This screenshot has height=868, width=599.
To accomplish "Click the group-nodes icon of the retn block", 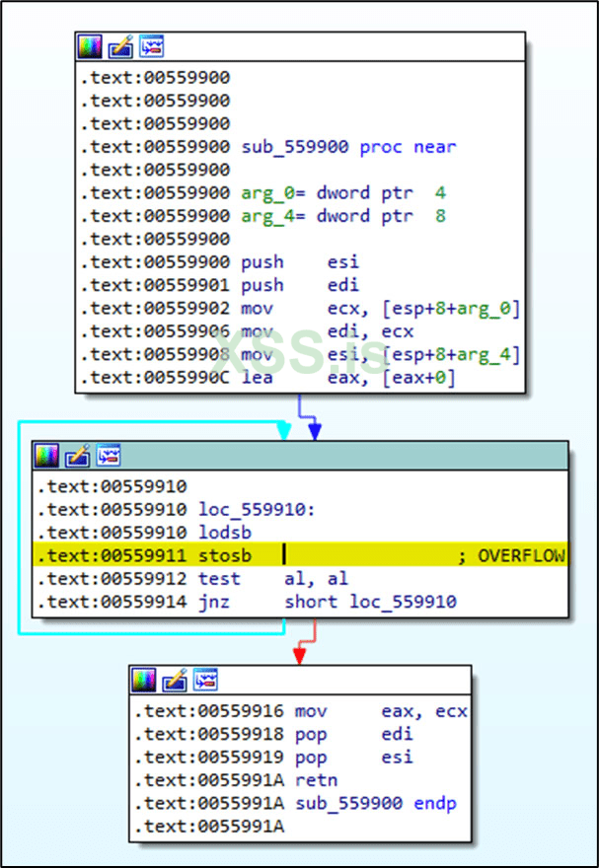I will [205, 680].
